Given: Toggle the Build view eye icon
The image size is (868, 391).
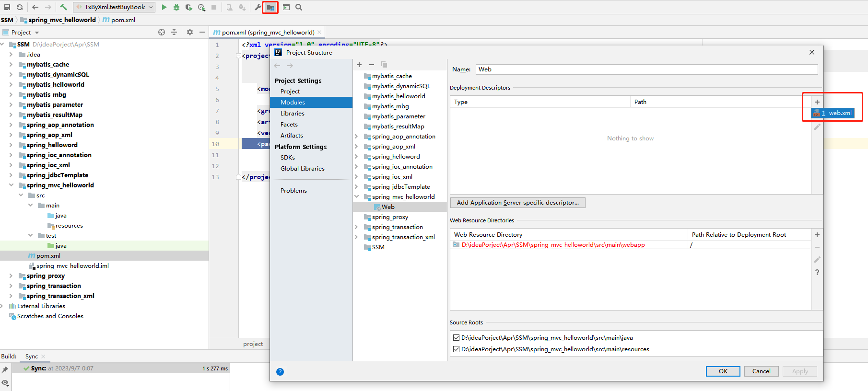Looking at the screenshot, I should 5,382.
